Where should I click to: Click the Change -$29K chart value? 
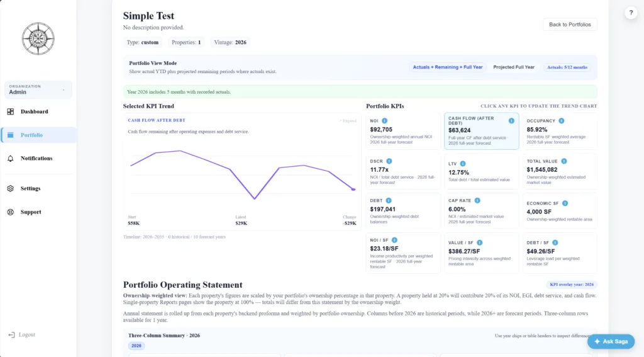click(x=350, y=224)
